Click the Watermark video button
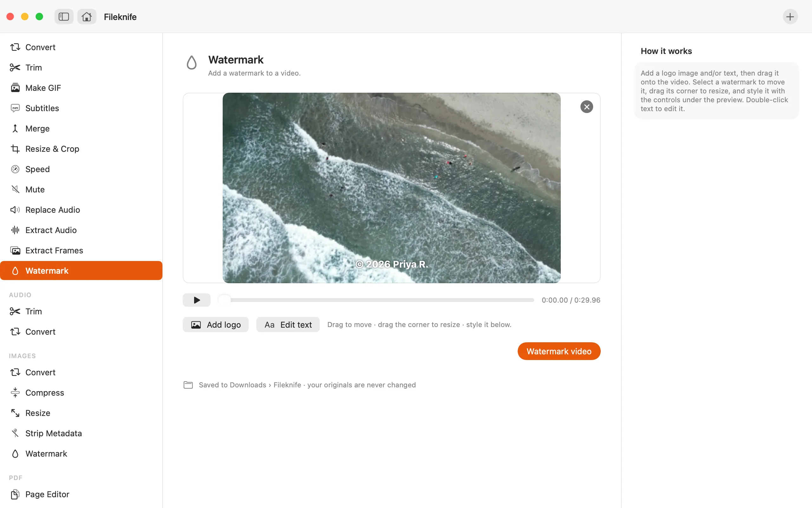Viewport: 812px width, 508px height. pos(559,351)
